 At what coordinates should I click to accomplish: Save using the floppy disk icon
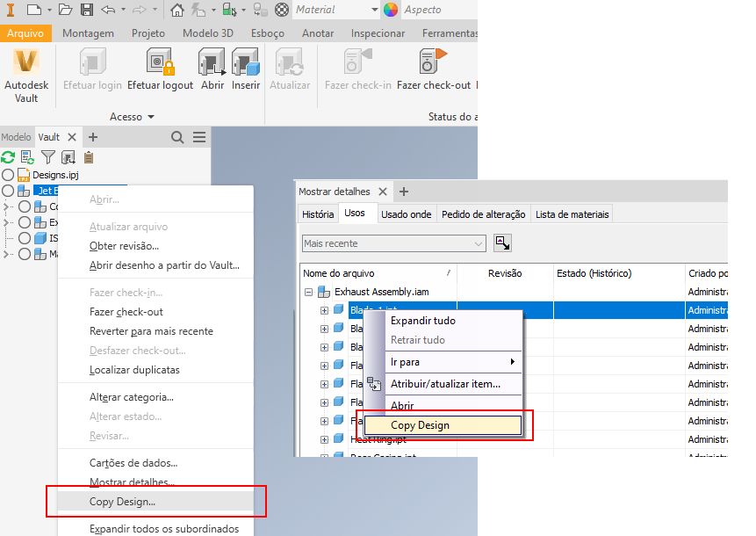point(87,10)
